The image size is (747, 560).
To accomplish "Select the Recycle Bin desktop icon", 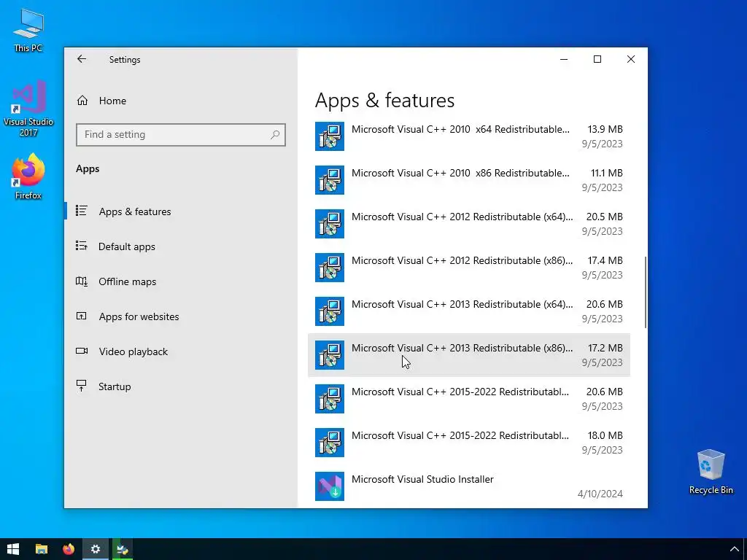I will pyautogui.click(x=711, y=472).
